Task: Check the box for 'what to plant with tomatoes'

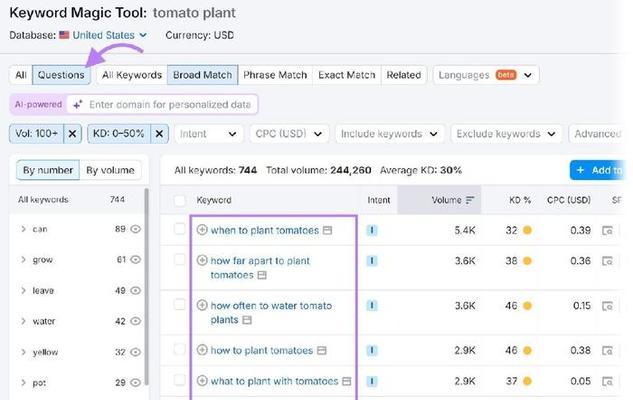Action: (179, 379)
